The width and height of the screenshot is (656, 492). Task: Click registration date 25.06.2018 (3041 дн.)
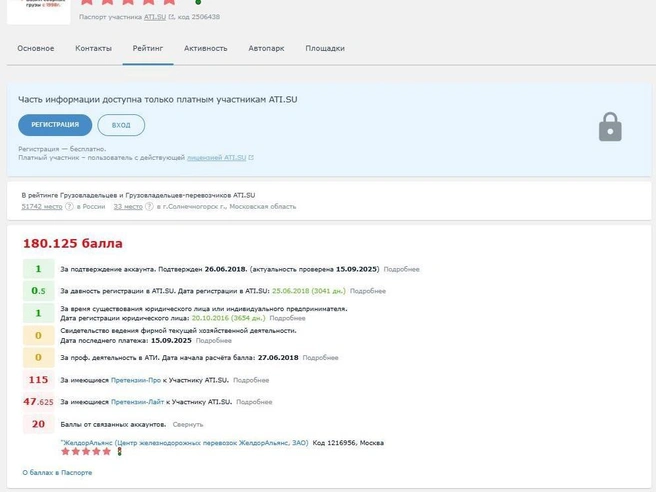click(309, 291)
